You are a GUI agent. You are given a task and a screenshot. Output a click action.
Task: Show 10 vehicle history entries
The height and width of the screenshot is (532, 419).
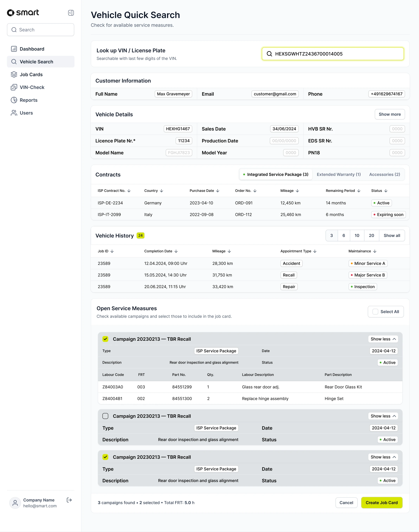[357, 235]
